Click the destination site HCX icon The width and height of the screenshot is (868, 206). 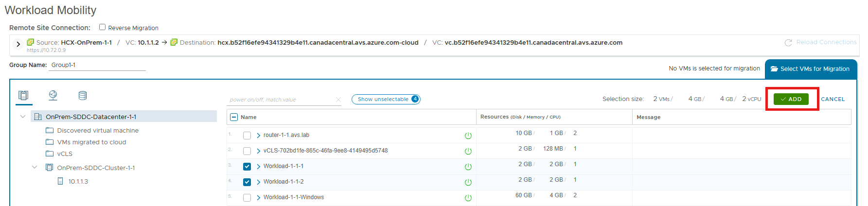[174, 42]
